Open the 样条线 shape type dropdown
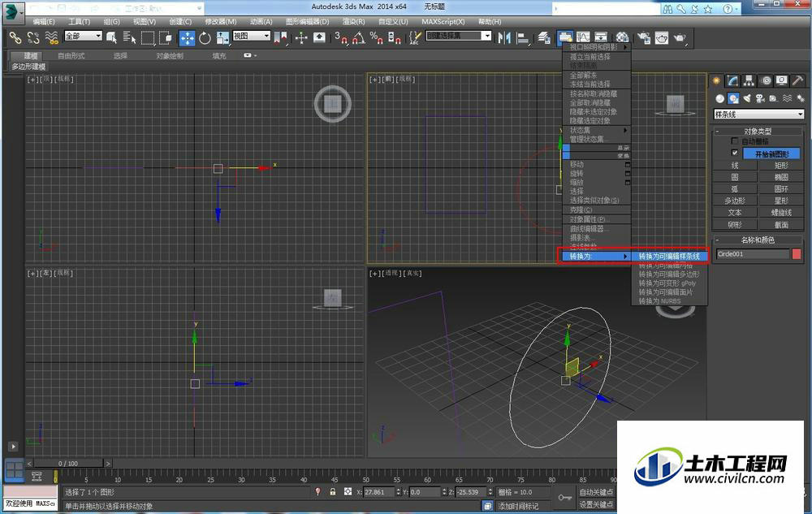This screenshot has height=514, width=812. click(758, 114)
